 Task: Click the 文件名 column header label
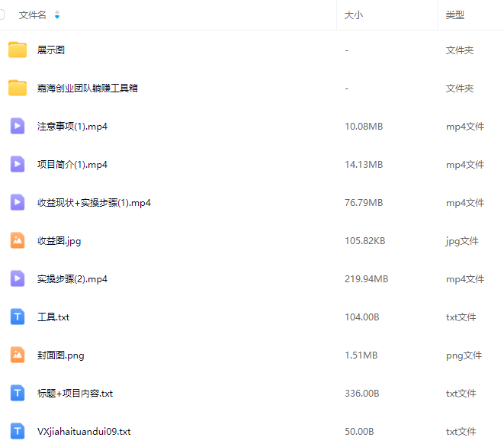click(33, 15)
